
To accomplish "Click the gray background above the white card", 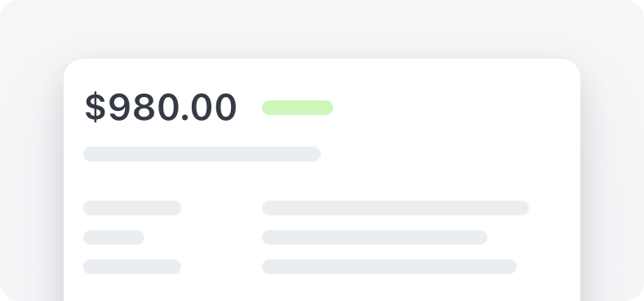I will coord(322,29).
